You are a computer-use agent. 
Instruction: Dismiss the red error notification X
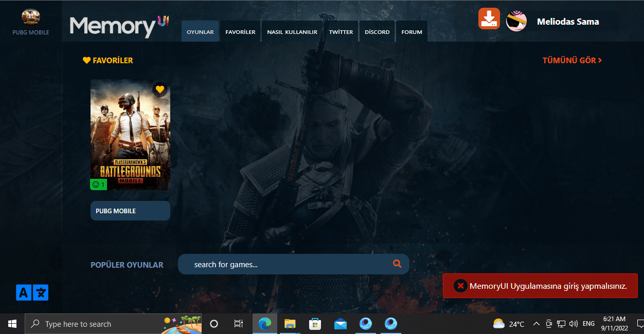coord(460,286)
